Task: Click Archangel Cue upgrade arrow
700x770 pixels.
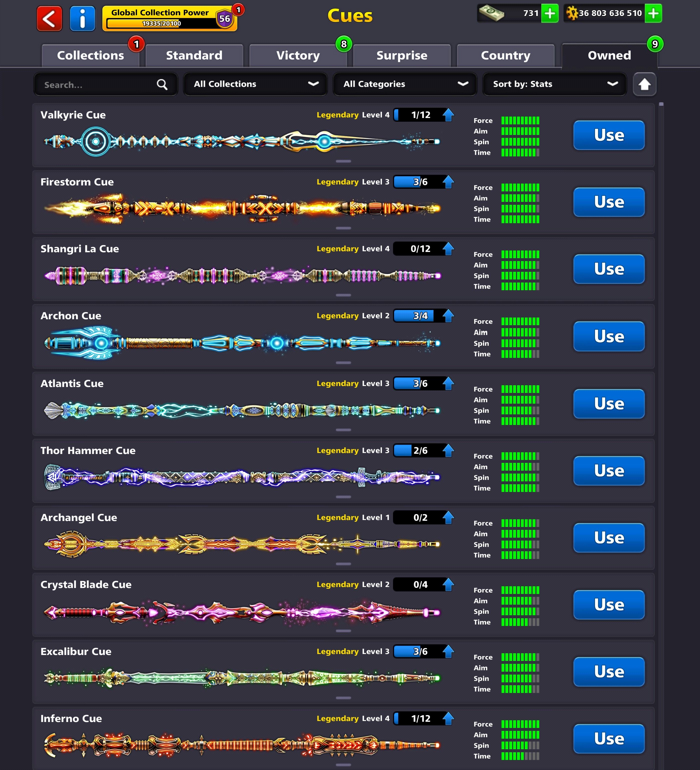Action: (448, 517)
